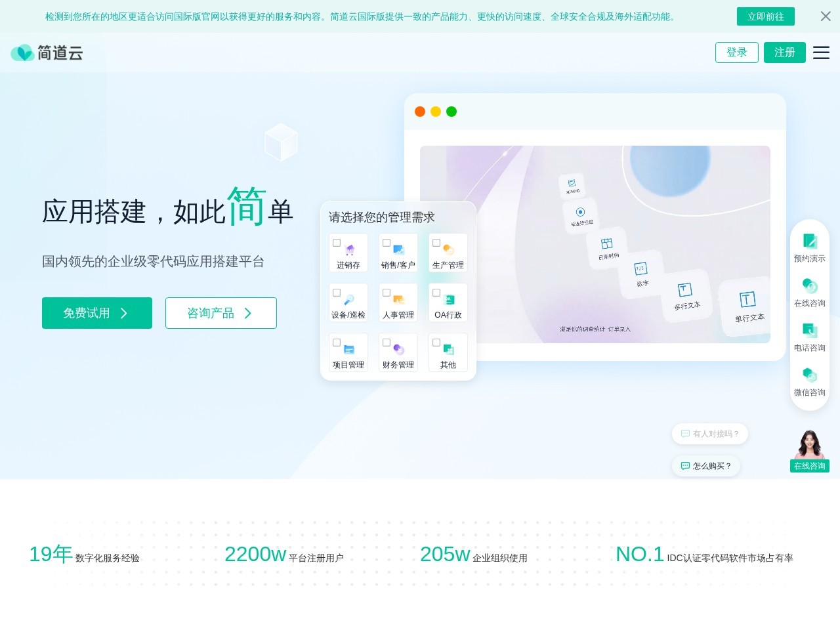This screenshot has height=630, width=840.
Task: Click the 登录 button
Action: click(x=737, y=52)
